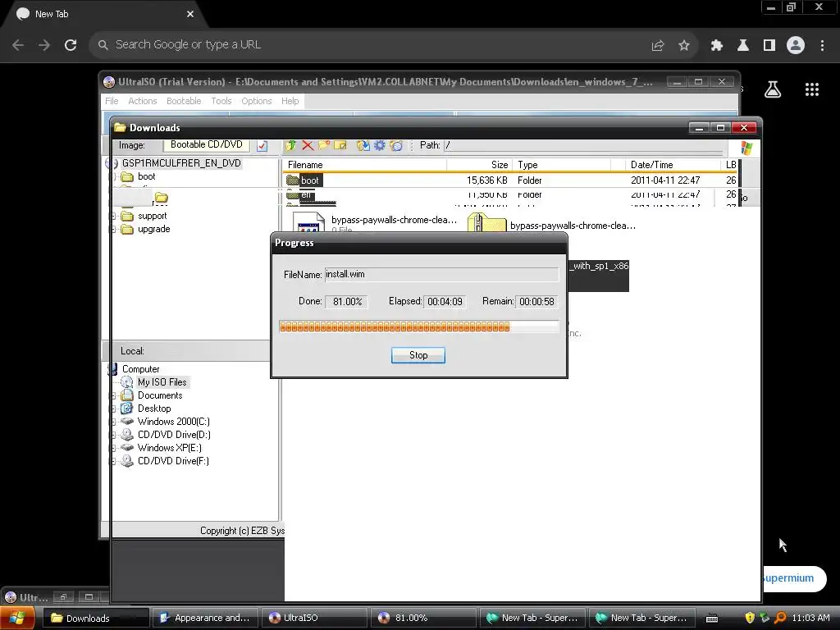Click Chrome extensions puzzle icon
The image size is (840, 630).
(x=717, y=45)
